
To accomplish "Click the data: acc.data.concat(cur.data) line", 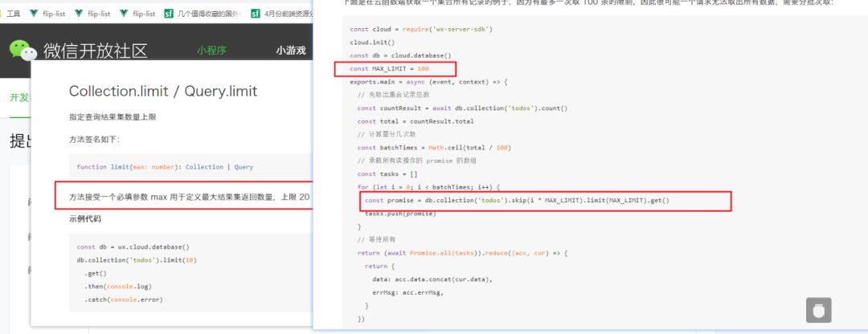I will click(432, 279).
